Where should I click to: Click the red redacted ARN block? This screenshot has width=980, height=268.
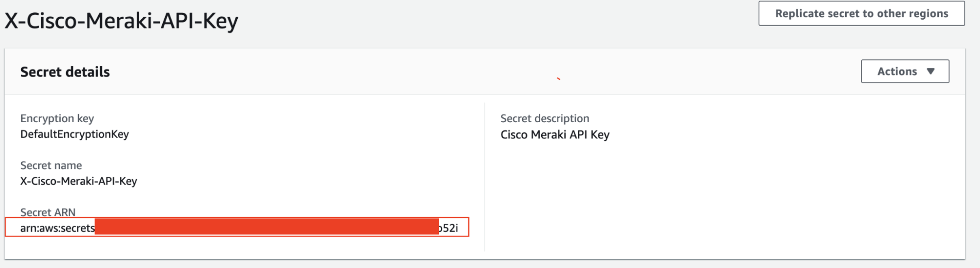click(267, 227)
